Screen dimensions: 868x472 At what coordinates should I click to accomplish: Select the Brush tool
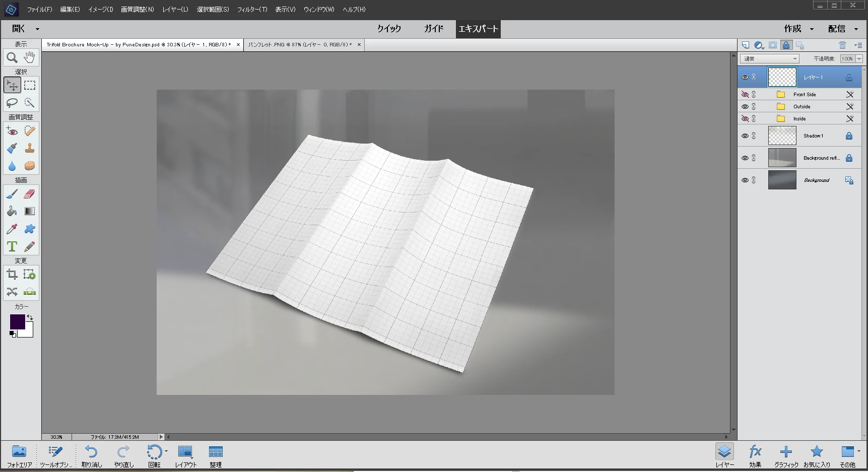(12, 194)
